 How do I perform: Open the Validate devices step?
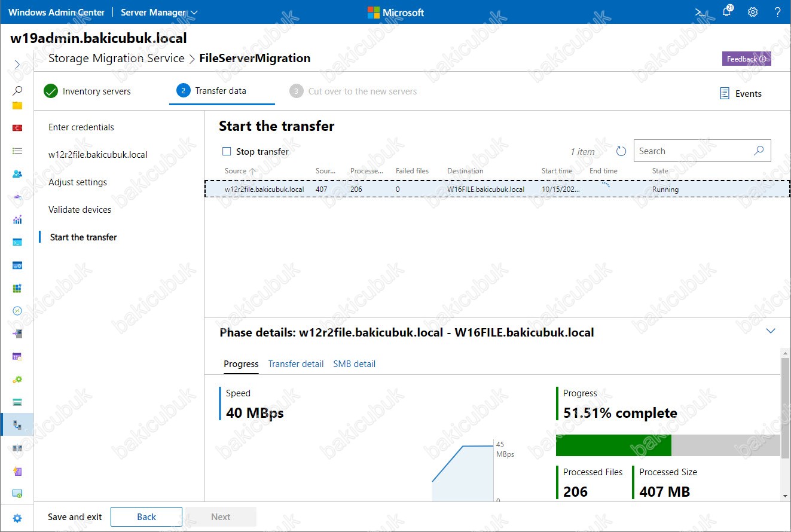pyautogui.click(x=80, y=210)
